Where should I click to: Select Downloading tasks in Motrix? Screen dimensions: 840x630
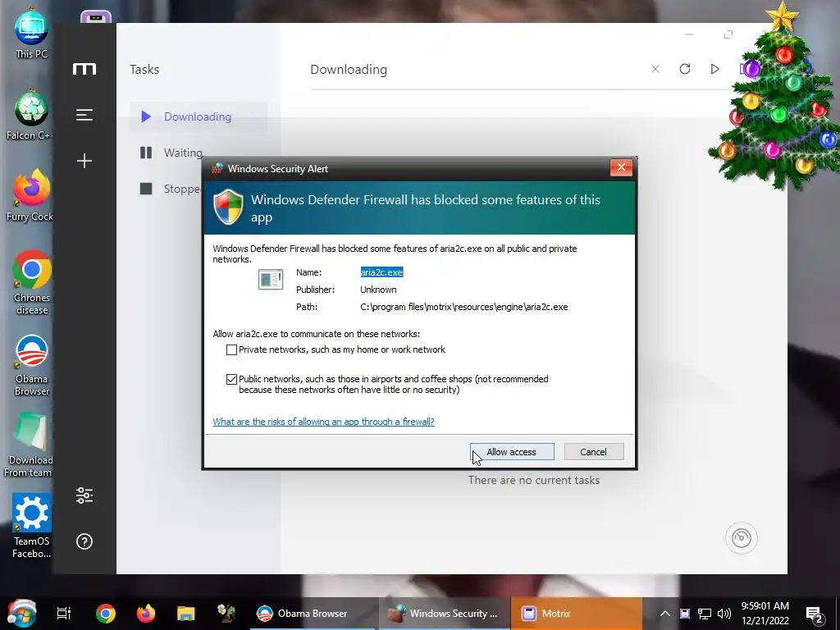pyautogui.click(x=199, y=116)
